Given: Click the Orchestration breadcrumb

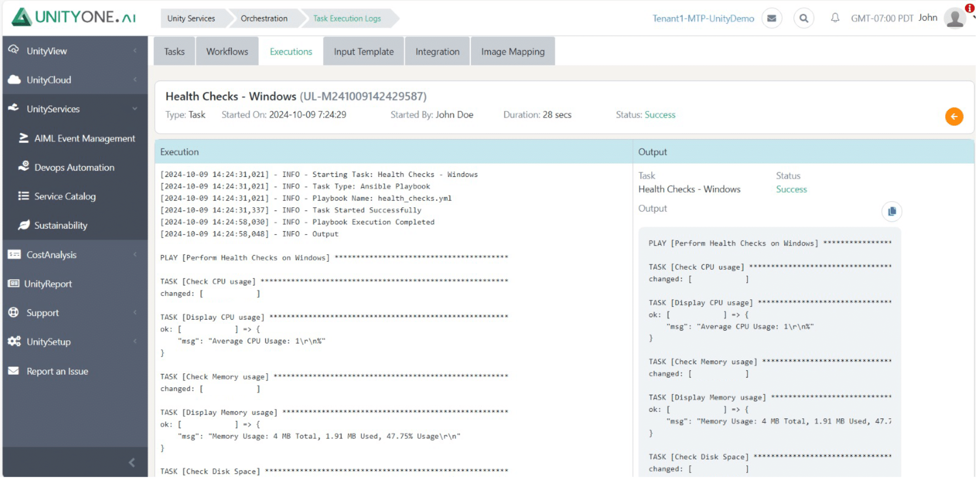Looking at the screenshot, I should coord(264,18).
